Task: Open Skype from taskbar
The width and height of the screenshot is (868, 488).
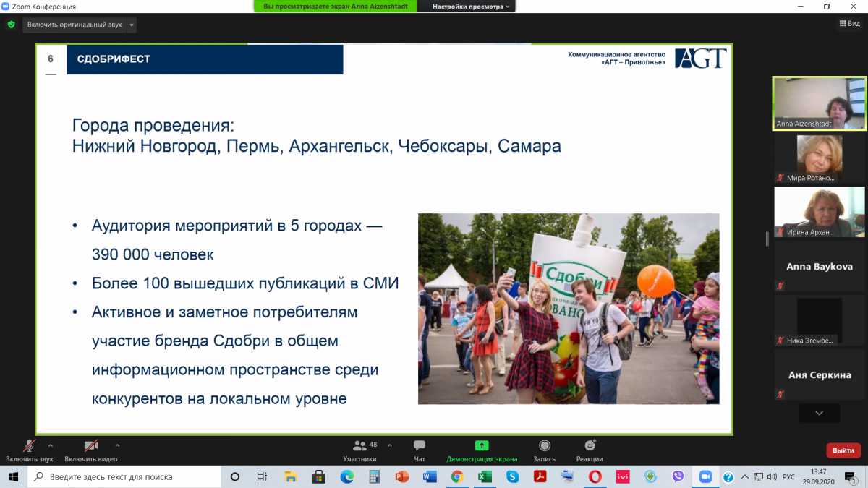Action: coord(513,477)
